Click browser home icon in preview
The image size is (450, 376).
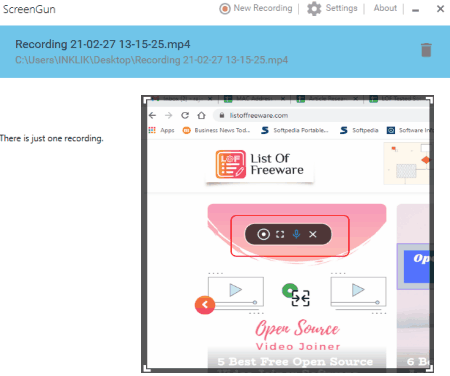(201, 115)
